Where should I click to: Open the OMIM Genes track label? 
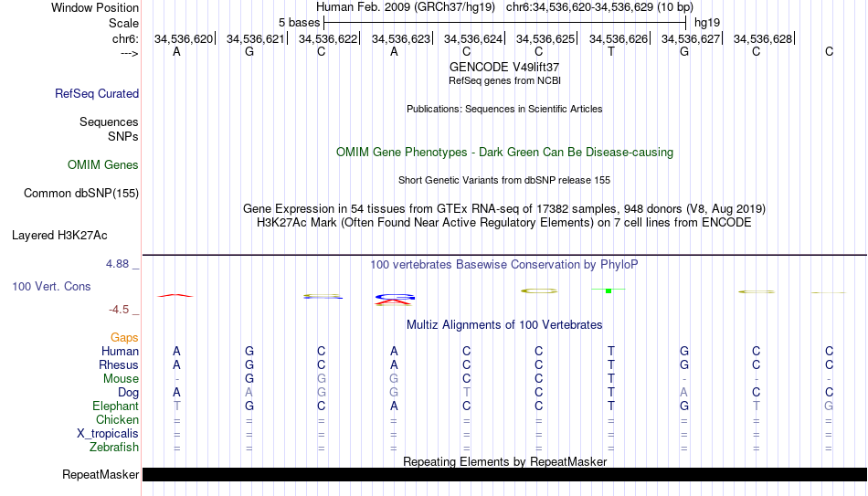[x=103, y=165]
